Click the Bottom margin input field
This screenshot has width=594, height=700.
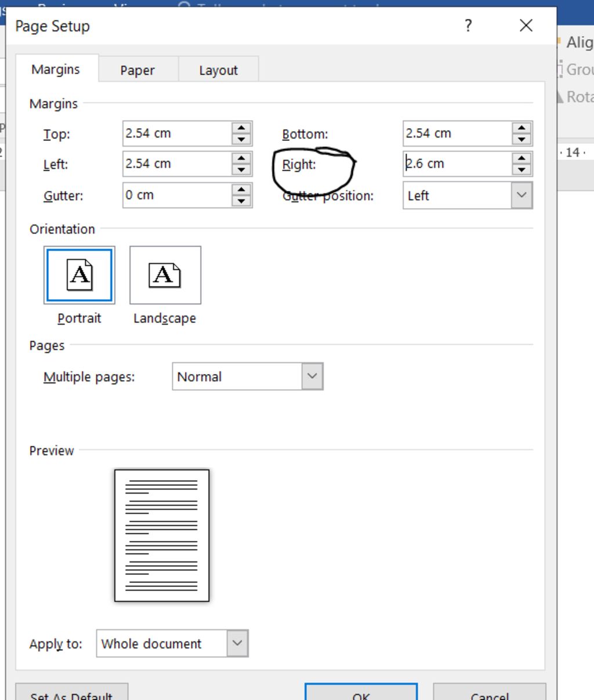(458, 133)
